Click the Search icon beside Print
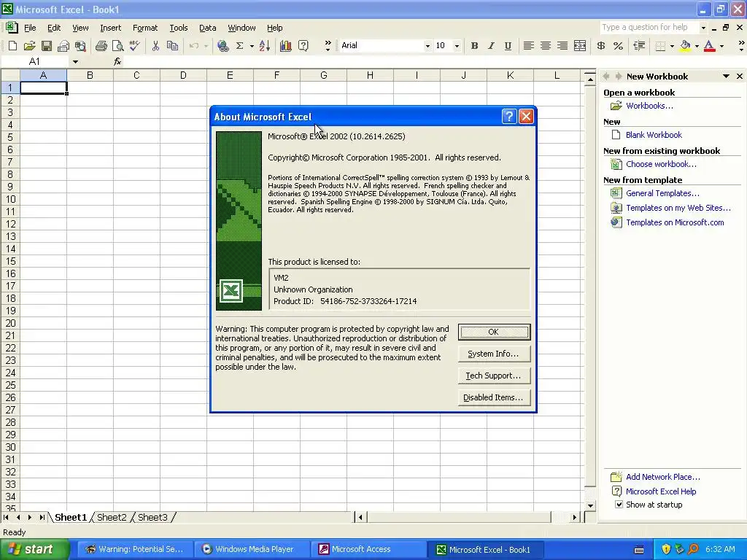Image resolution: width=747 pixels, height=560 pixels. pos(80,46)
